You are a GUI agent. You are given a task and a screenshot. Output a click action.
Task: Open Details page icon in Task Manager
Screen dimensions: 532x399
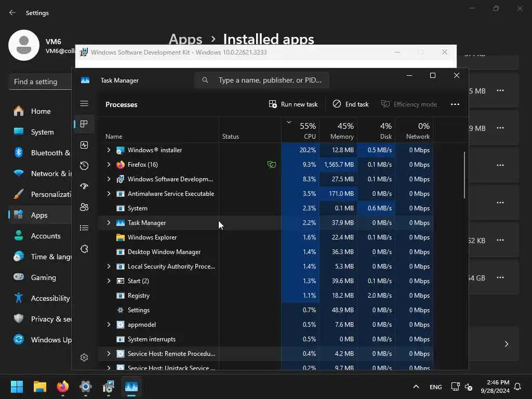[84, 228]
